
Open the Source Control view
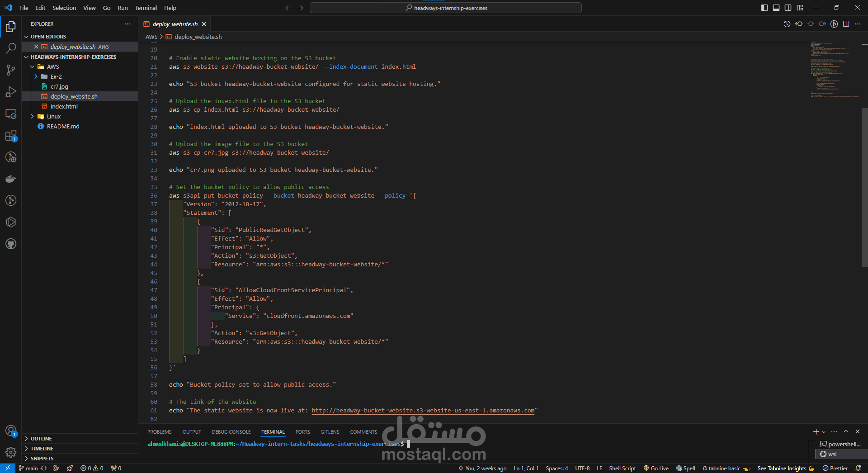[x=11, y=70]
